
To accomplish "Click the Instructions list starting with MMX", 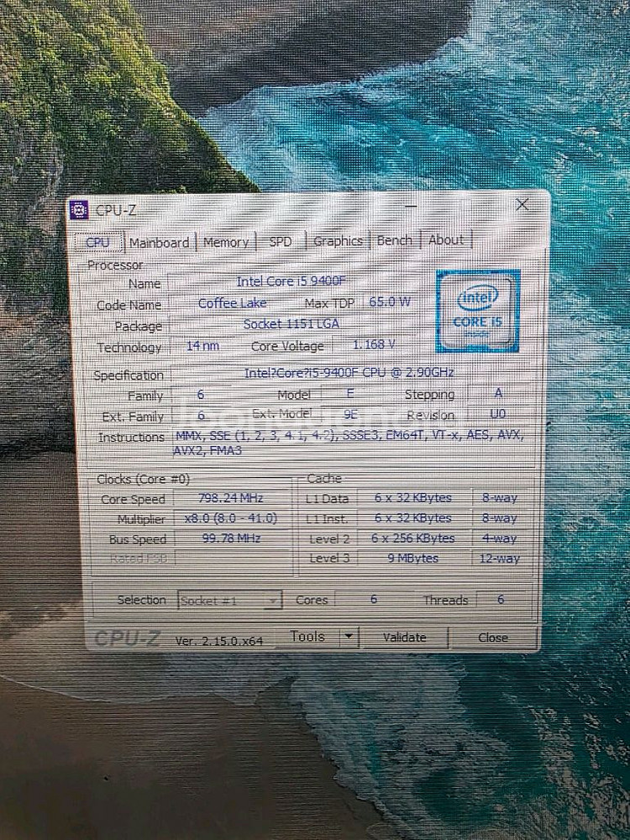I will click(x=349, y=443).
